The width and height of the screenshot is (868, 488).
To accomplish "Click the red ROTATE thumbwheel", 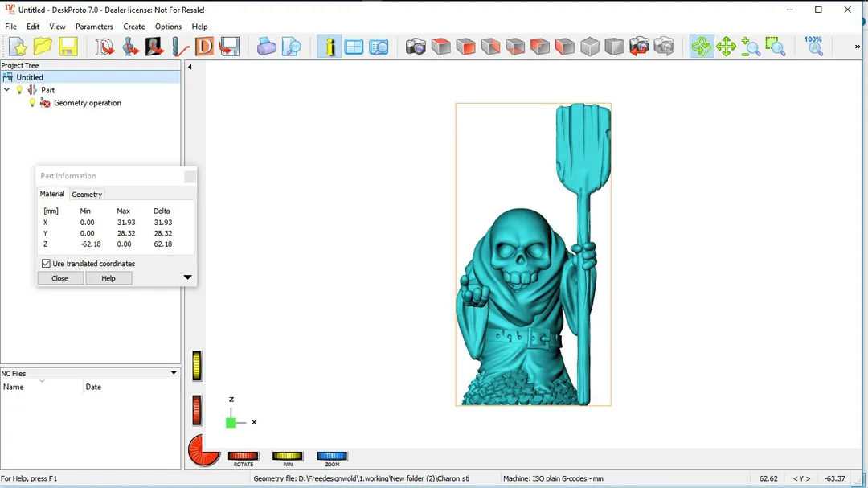I will point(243,456).
